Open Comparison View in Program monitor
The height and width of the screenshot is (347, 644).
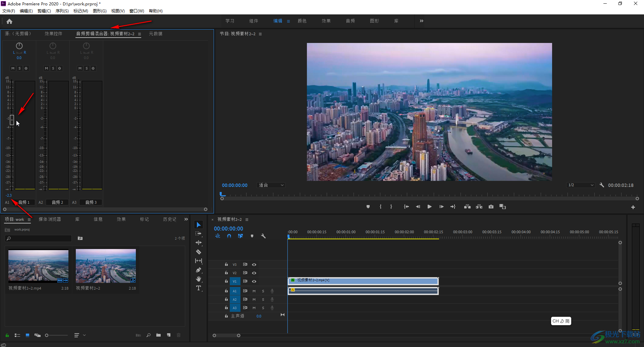(502, 207)
